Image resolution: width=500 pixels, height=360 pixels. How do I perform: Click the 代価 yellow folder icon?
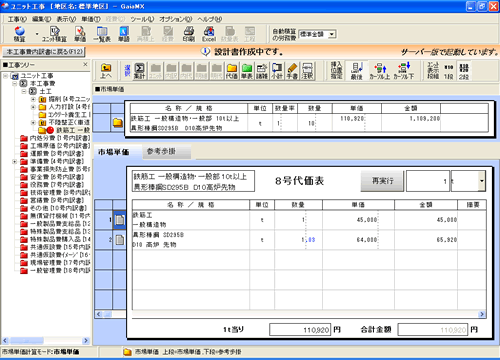(x=232, y=71)
